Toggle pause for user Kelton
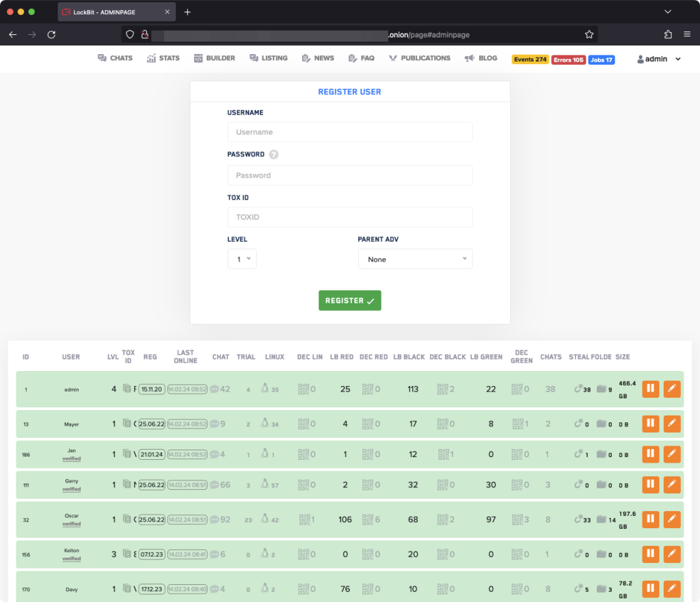700x602 pixels. pyautogui.click(x=650, y=554)
